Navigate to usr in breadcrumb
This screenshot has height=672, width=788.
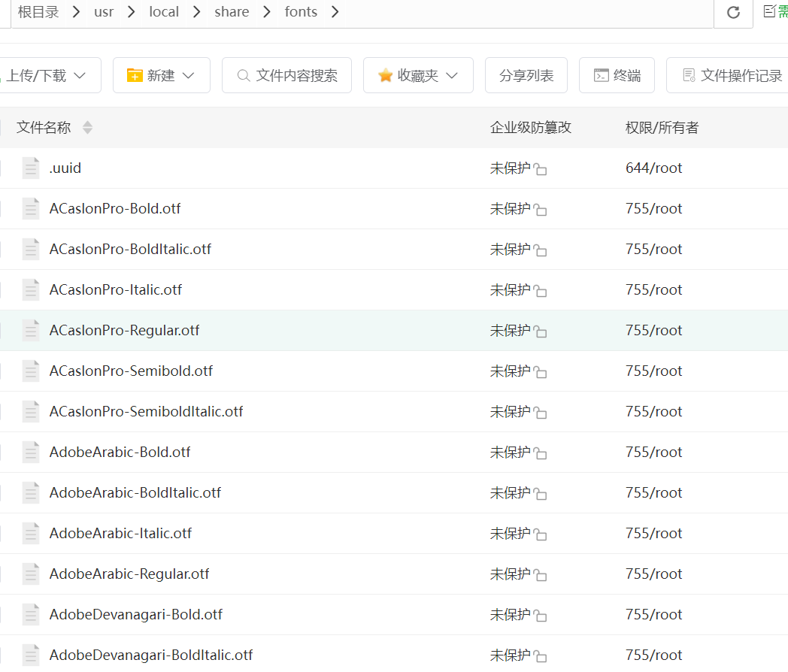(x=104, y=11)
